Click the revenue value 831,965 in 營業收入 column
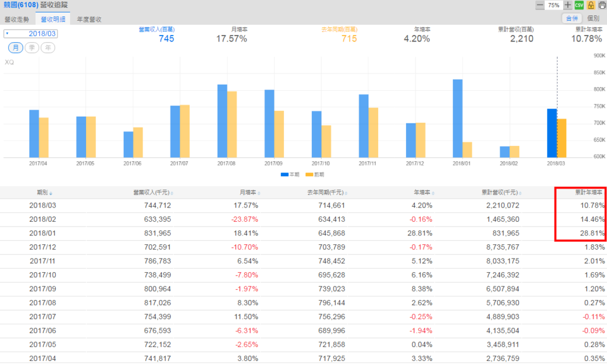Image resolution: width=607 pixels, height=364 pixels. [x=158, y=233]
